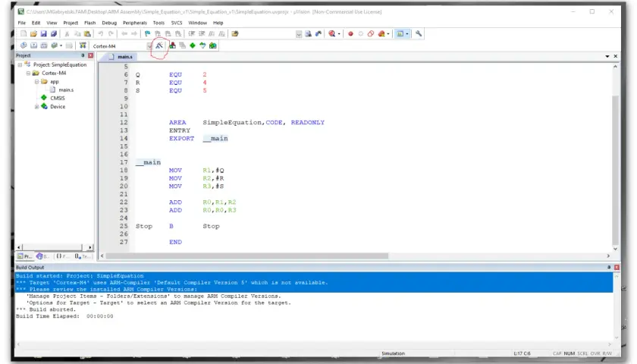This screenshot has height=364, width=637.
Task: Collapse the Project: SimpleEquation tree node
Action: click(x=20, y=65)
